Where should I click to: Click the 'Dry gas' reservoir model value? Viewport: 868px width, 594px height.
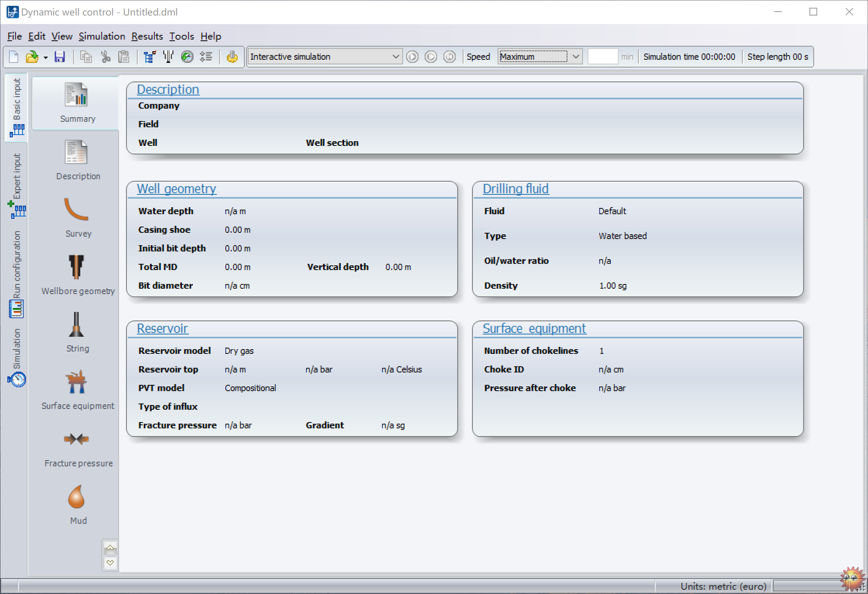pyautogui.click(x=239, y=351)
